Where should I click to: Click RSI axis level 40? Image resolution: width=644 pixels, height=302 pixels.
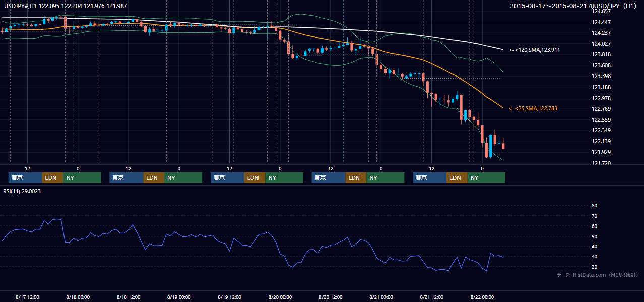click(x=594, y=246)
